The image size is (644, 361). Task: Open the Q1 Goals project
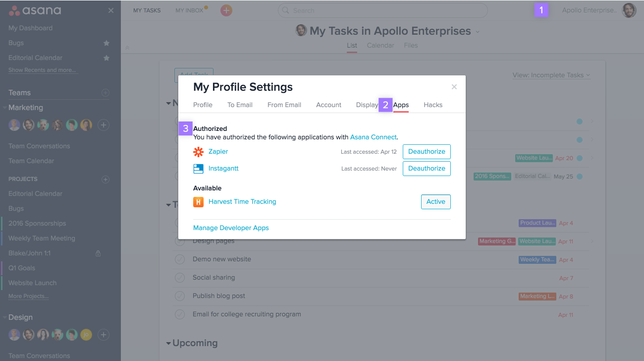coord(22,268)
